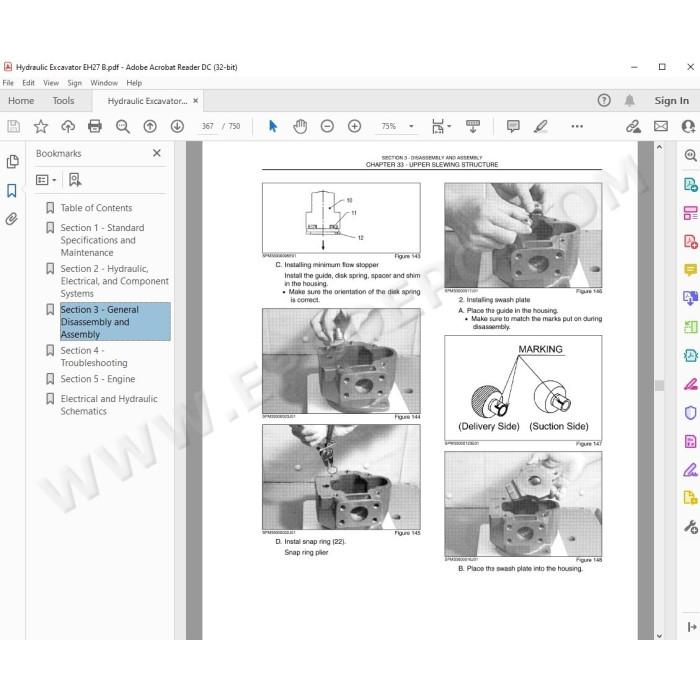Zoom in with plus icon

tap(354, 126)
